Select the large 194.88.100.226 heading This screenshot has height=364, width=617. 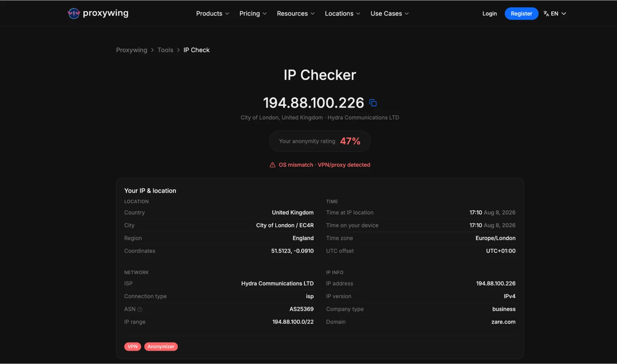[x=314, y=103]
